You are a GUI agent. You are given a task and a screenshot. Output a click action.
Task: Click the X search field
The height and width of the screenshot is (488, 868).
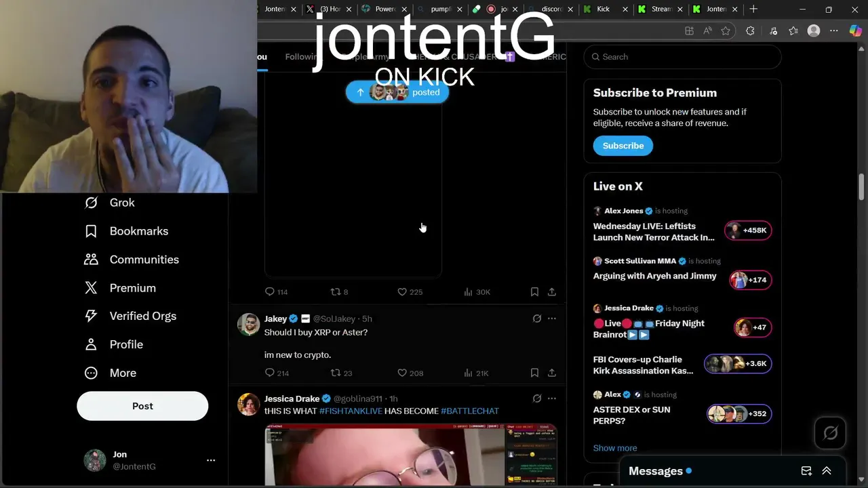(x=682, y=57)
